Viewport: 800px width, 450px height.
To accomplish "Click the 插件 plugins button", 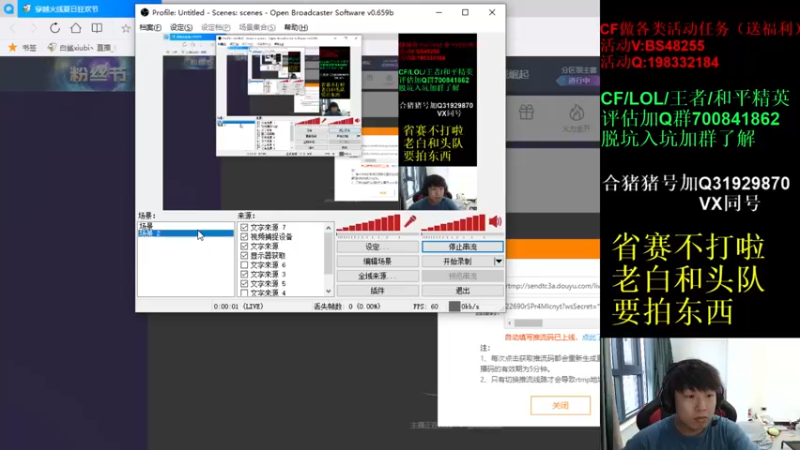I will coord(378,290).
